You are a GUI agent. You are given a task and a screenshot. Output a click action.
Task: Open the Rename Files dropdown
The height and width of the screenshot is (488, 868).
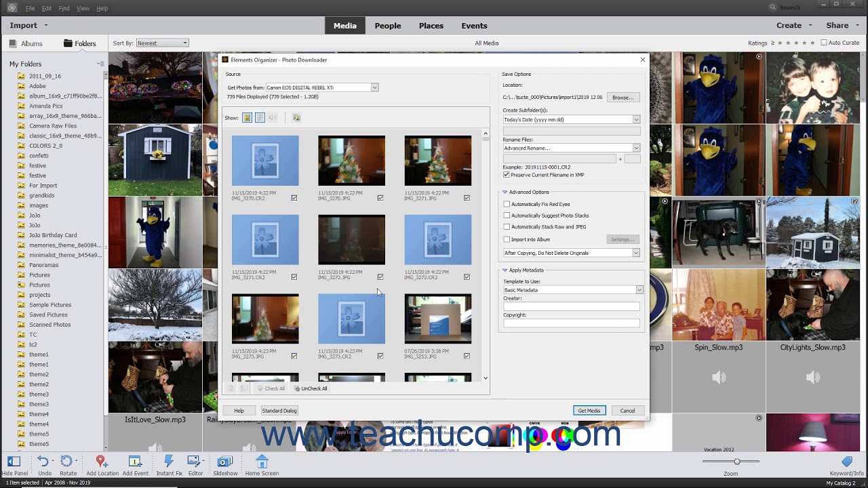pos(571,148)
